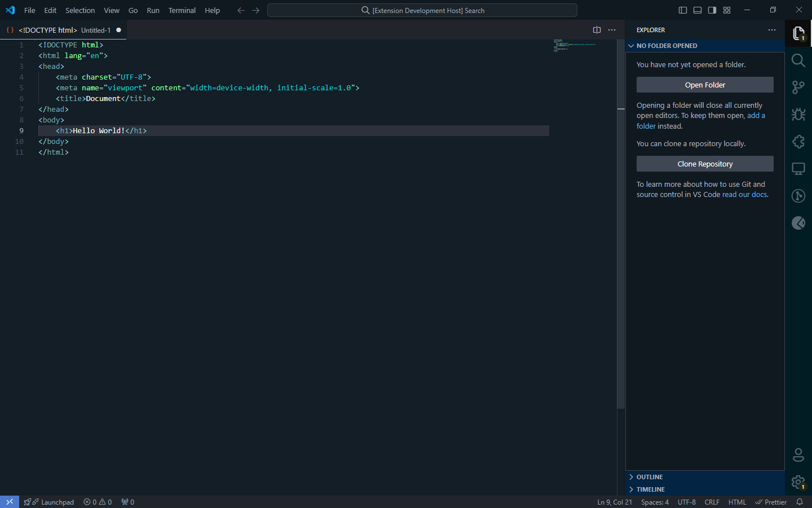Open the Explorer view in the activity bar
Viewport: 812px width, 508px height.
798,33
